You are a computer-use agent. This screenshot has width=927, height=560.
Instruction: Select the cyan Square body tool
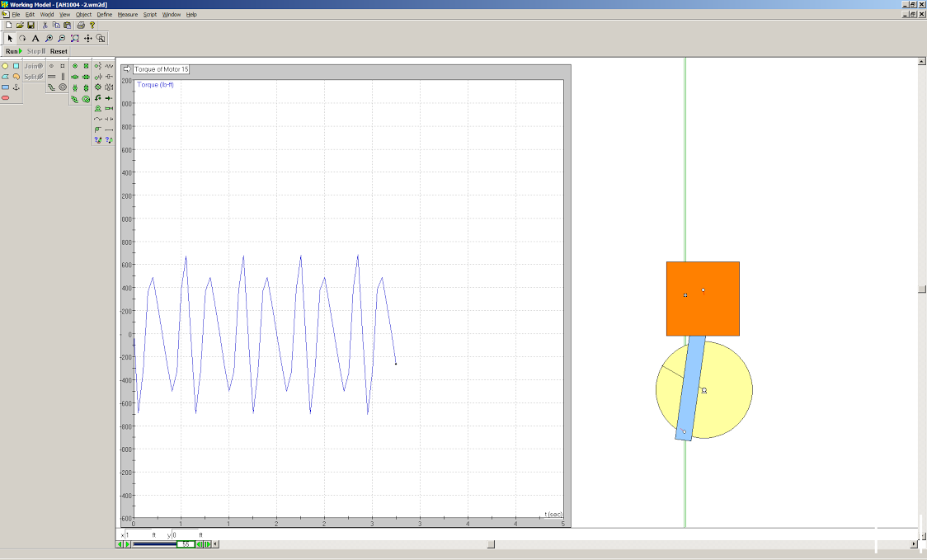[16, 66]
